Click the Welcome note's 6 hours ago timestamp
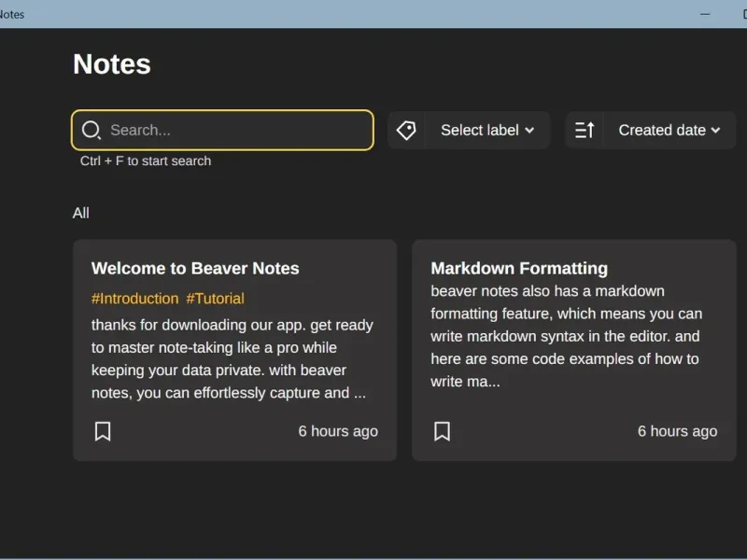Viewport: 747px width, 560px height. pyautogui.click(x=338, y=431)
